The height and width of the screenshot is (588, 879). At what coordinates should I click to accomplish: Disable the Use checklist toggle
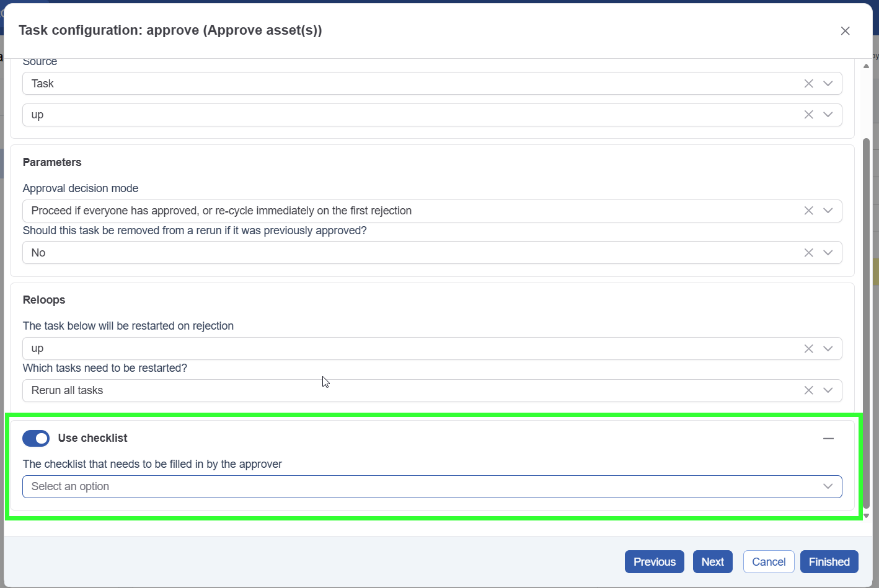[x=36, y=438]
